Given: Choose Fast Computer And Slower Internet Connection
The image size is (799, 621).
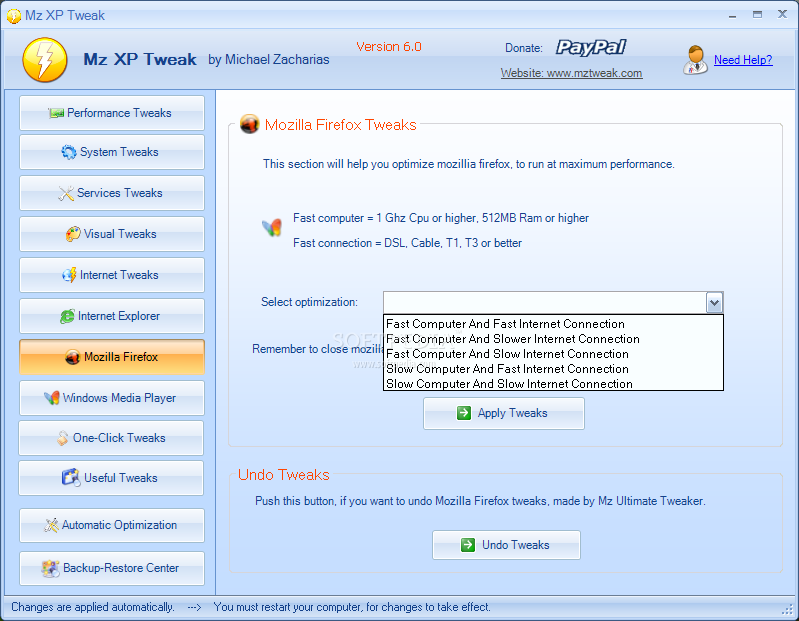Looking at the screenshot, I should [553, 339].
